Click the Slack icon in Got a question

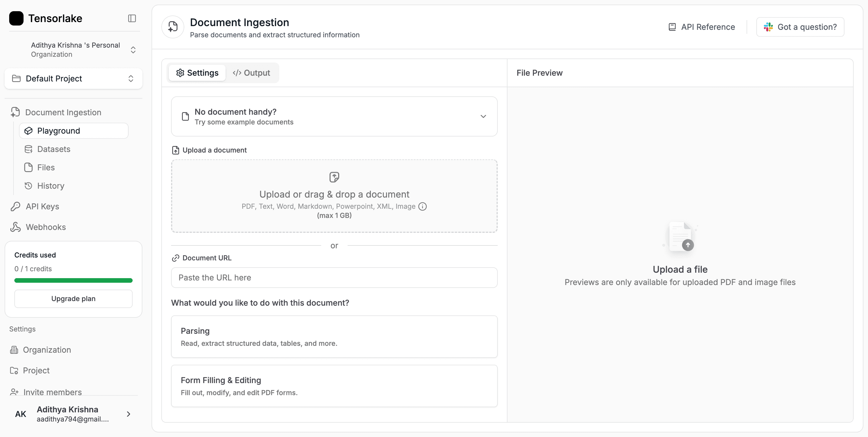coord(768,27)
